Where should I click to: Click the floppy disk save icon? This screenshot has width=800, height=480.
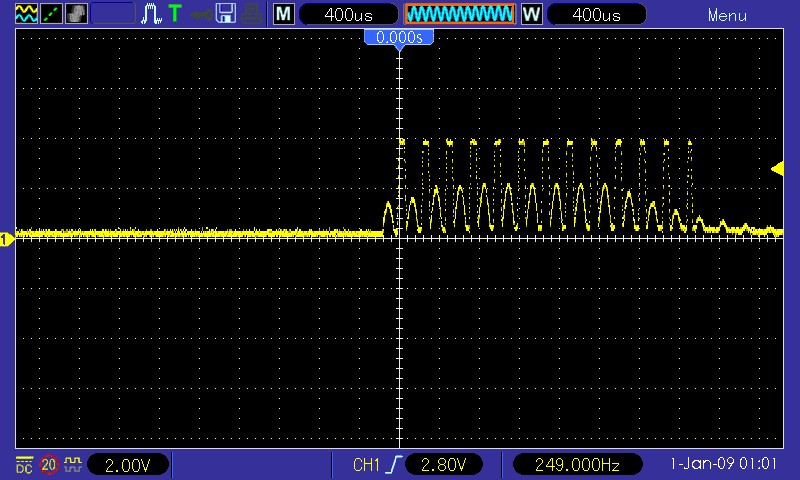coord(226,14)
